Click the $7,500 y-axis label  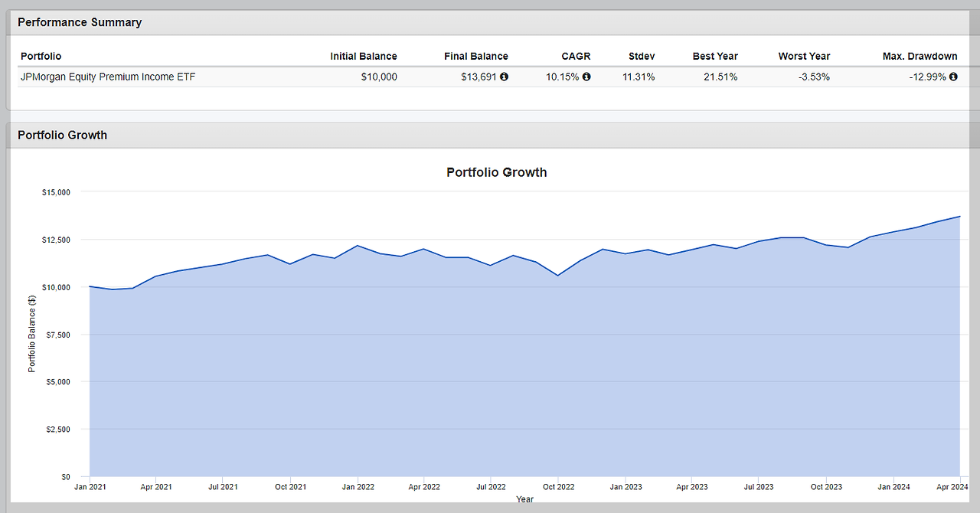(x=58, y=335)
